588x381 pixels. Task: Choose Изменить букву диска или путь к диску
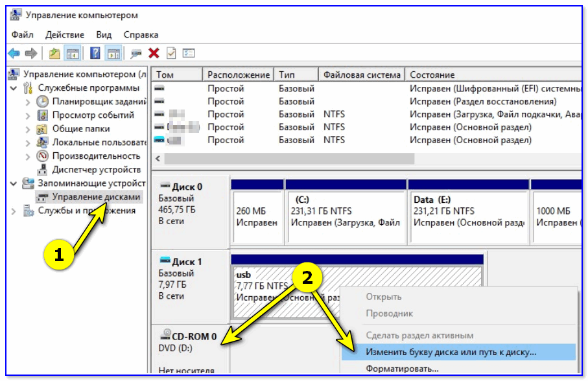click(x=451, y=352)
